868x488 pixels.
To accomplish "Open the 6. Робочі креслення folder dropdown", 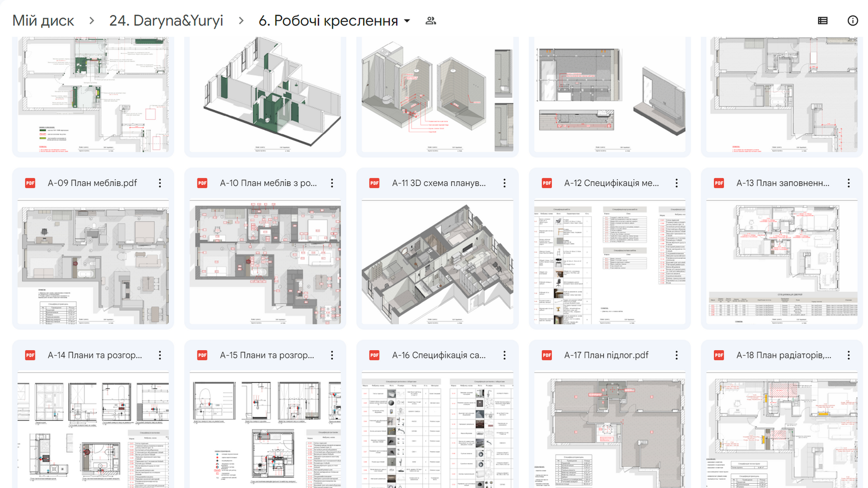I will click(x=407, y=21).
